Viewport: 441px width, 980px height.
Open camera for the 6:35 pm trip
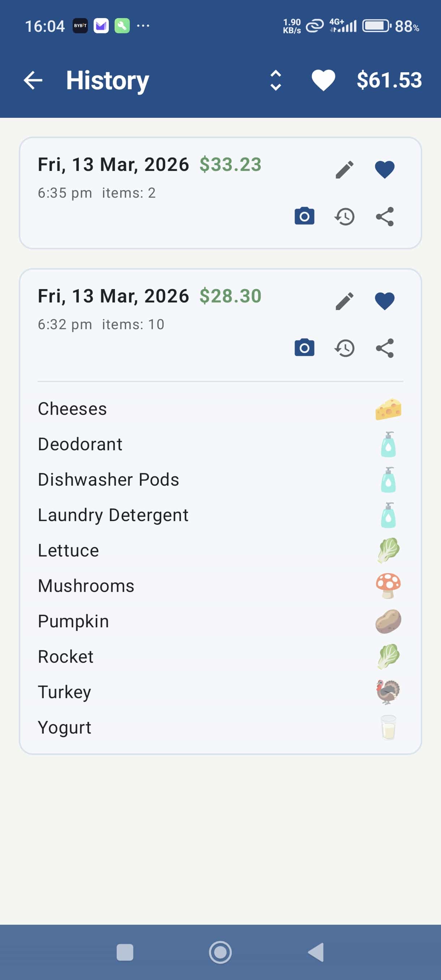coord(304,216)
